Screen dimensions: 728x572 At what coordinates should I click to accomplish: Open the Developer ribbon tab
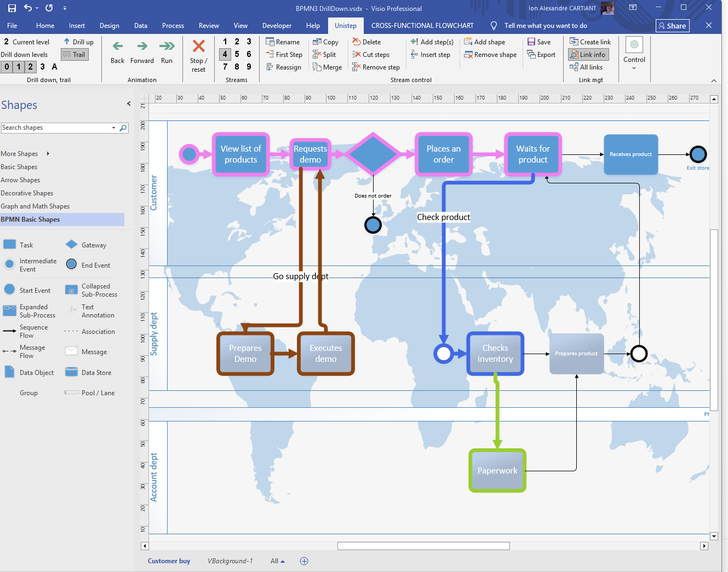(277, 26)
